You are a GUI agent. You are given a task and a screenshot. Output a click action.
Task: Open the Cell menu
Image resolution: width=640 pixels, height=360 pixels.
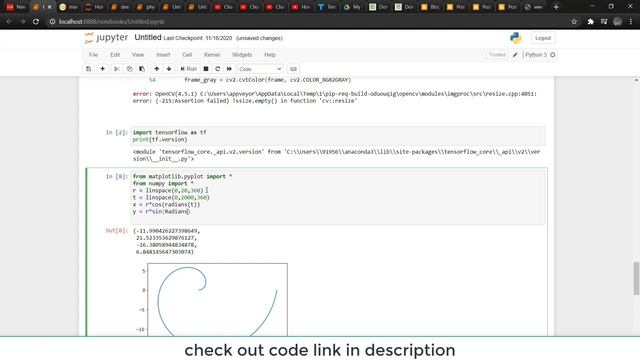click(x=187, y=55)
